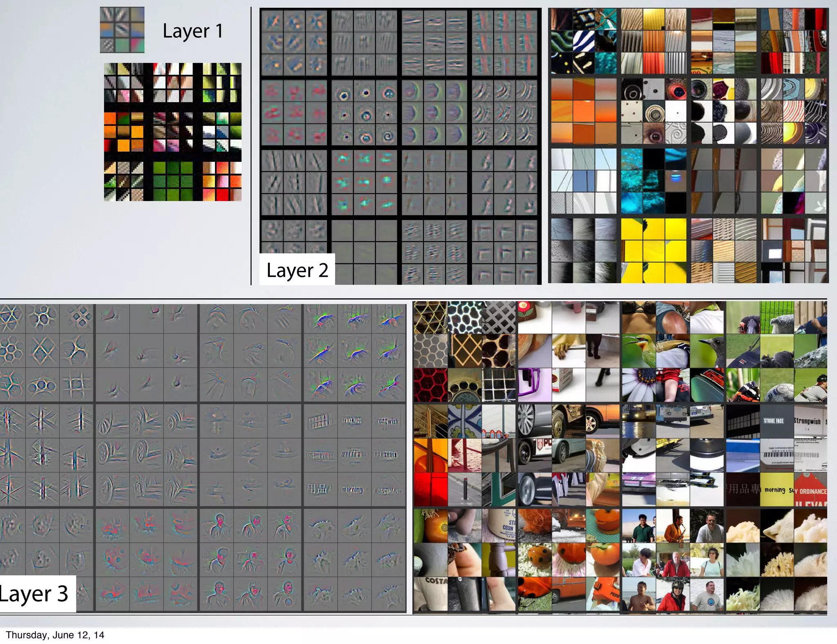The width and height of the screenshot is (837, 644).
Task: Click the 'Strongwish' text image patch
Action: tap(809, 421)
